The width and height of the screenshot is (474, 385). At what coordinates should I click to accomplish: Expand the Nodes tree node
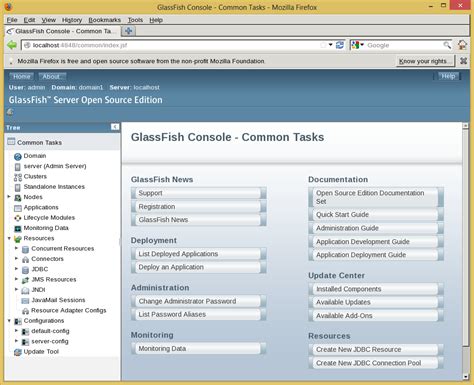click(9, 197)
